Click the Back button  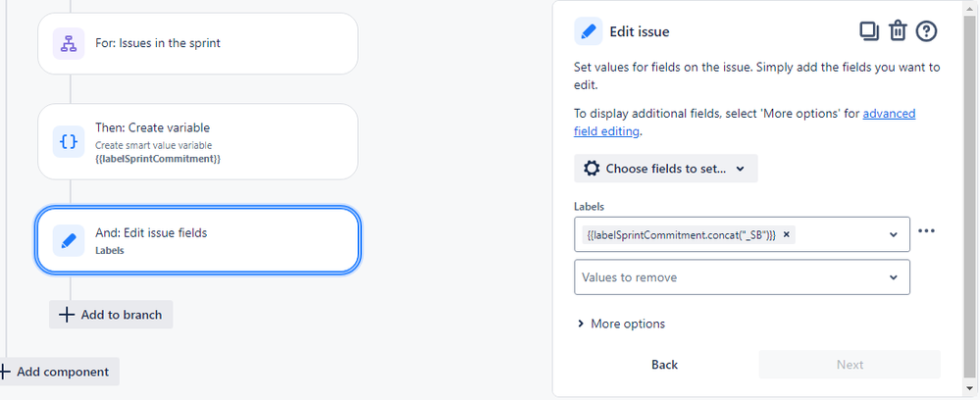tap(664, 365)
